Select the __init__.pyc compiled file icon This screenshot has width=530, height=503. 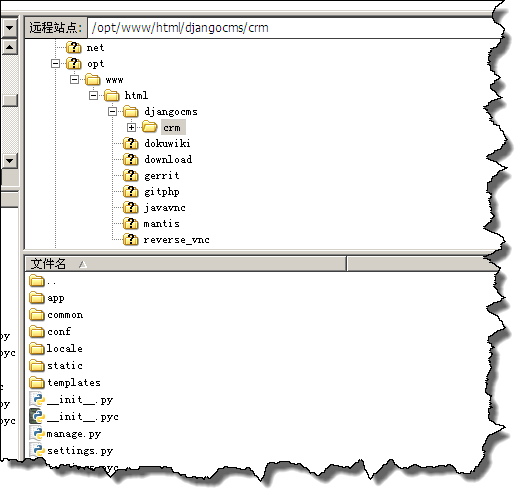(37, 416)
